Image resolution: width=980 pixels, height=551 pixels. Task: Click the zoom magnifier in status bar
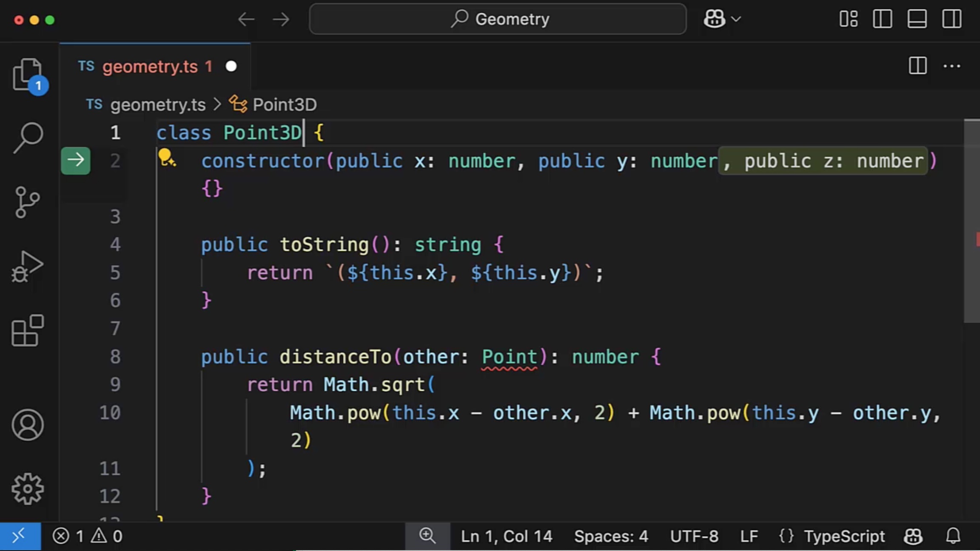coord(427,536)
